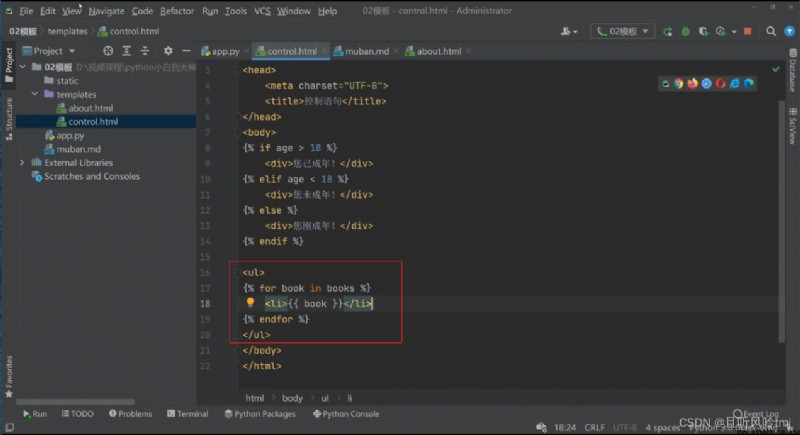The height and width of the screenshot is (435, 800).
Task: Open the Python Console tool window
Action: click(346, 414)
